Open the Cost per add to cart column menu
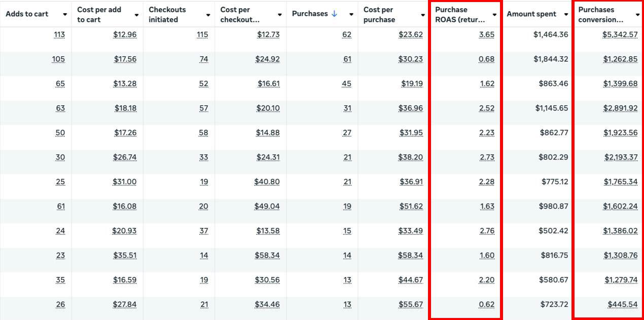The width and height of the screenshot is (644, 320). coord(136,15)
